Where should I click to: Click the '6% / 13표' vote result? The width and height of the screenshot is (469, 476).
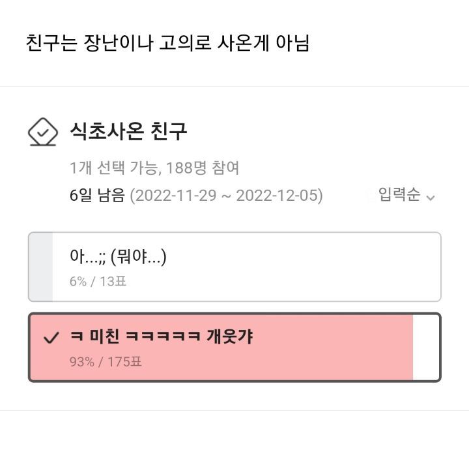98,282
